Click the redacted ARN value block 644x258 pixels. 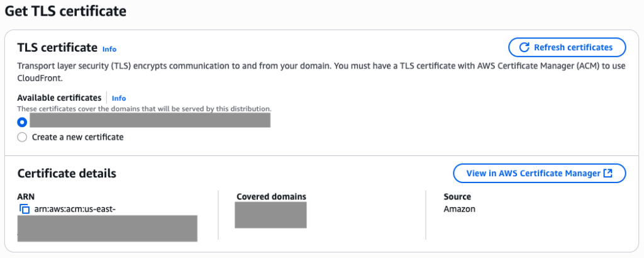(107, 228)
